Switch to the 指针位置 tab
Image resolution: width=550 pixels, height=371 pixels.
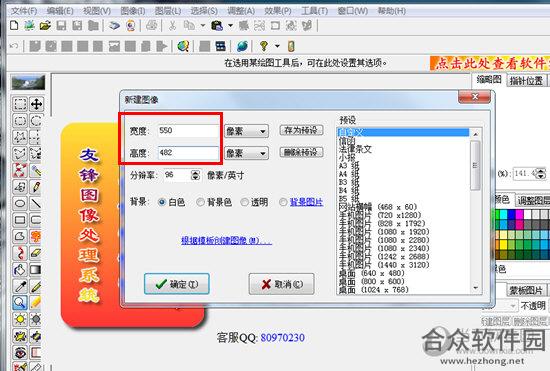[526, 81]
